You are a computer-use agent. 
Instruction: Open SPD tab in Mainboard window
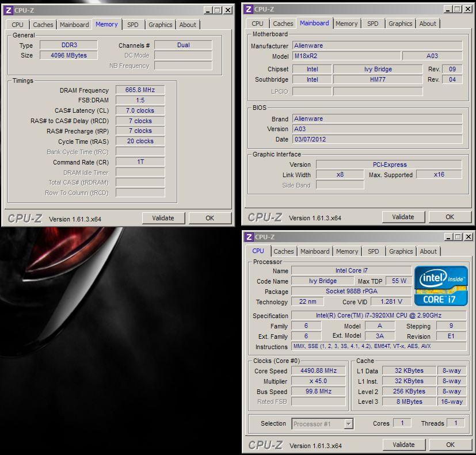(373, 24)
